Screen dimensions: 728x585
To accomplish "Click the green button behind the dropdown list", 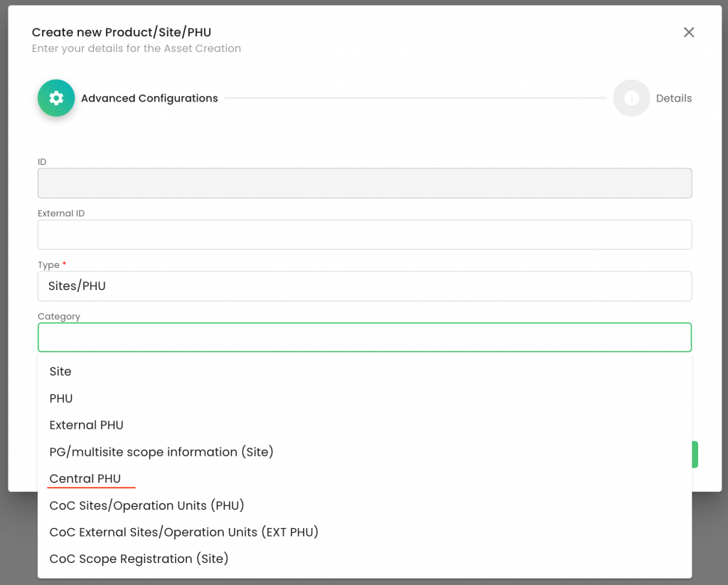I will tap(695, 454).
